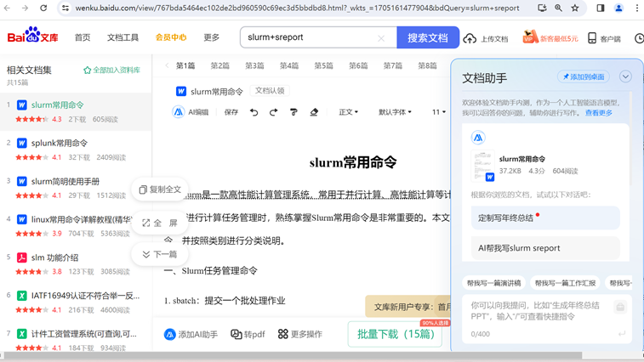
Task: Open splunk常用命令 in related documents list
Action: tap(60, 144)
